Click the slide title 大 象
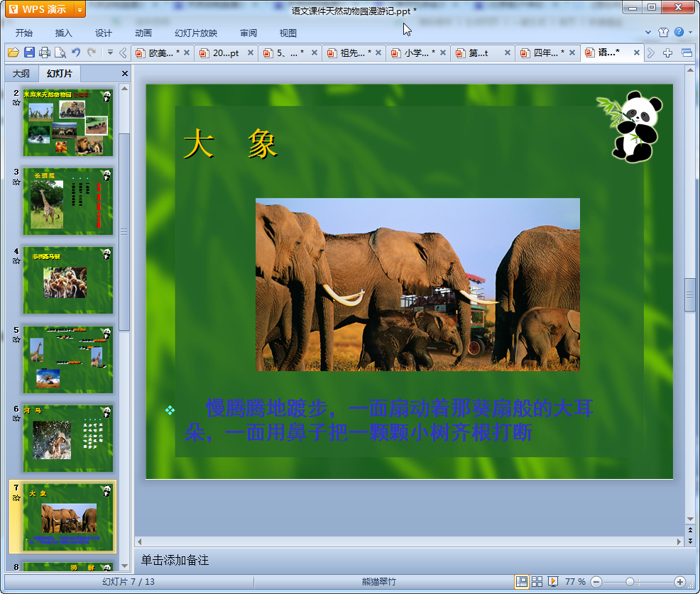This screenshot has height=594, width=700. pos(230,143)
